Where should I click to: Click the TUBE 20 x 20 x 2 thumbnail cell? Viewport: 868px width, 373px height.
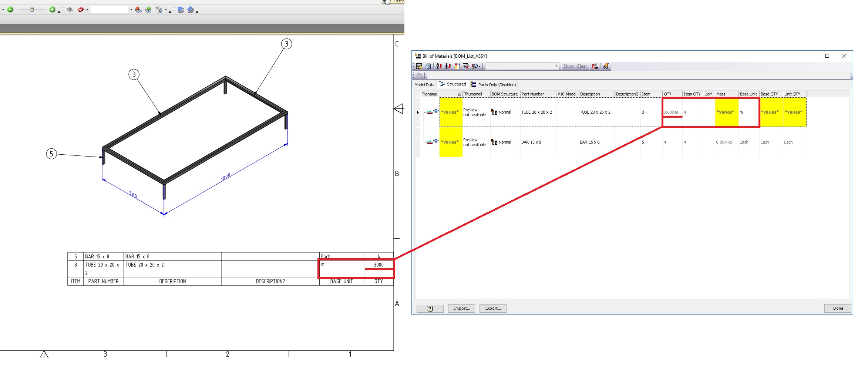pyautogui.click(x=475, y=112)
